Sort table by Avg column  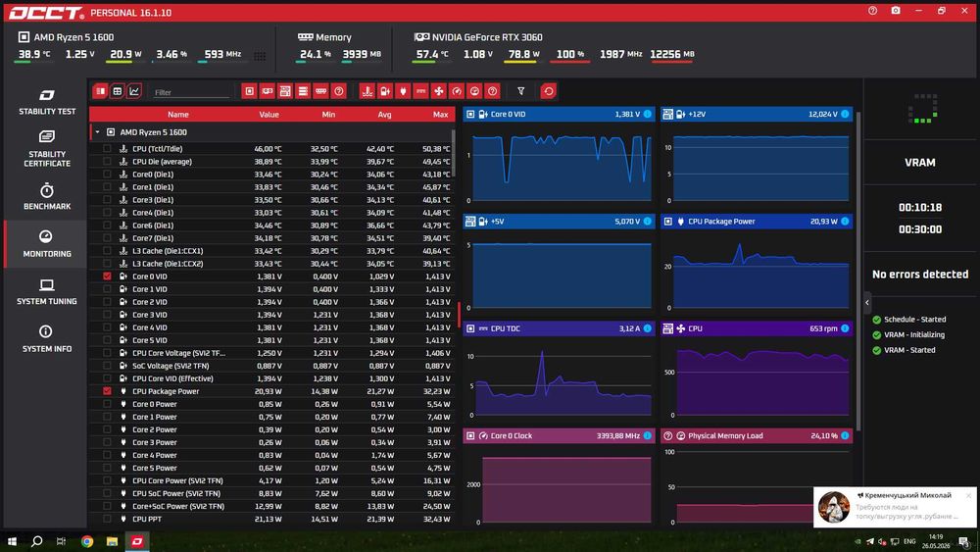click(384, 115)
